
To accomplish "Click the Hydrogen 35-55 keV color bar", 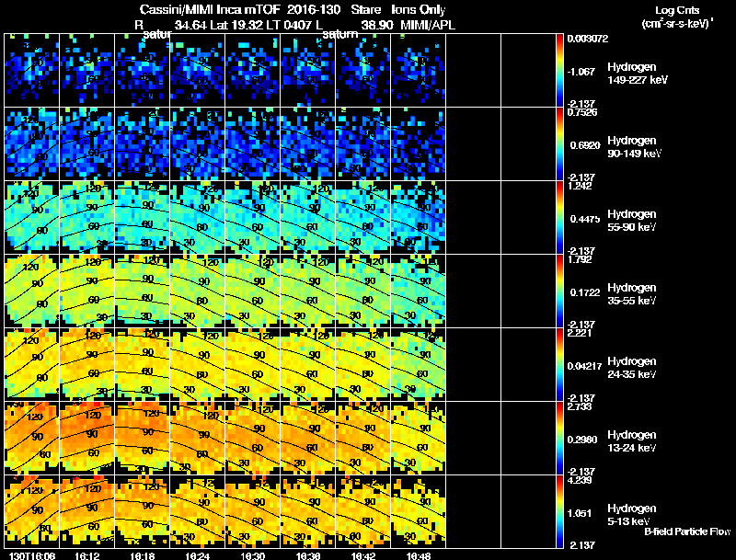I will coord(559,291).
